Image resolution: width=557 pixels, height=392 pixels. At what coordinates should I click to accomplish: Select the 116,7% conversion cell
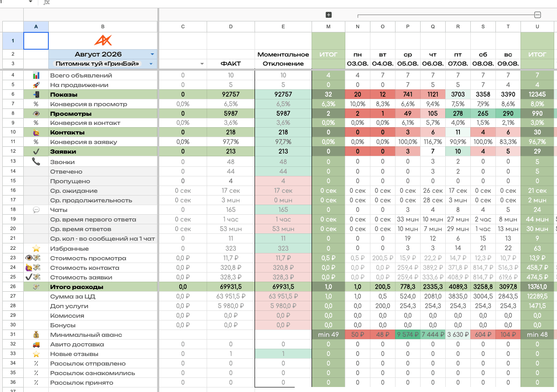[x=433, y=142]
